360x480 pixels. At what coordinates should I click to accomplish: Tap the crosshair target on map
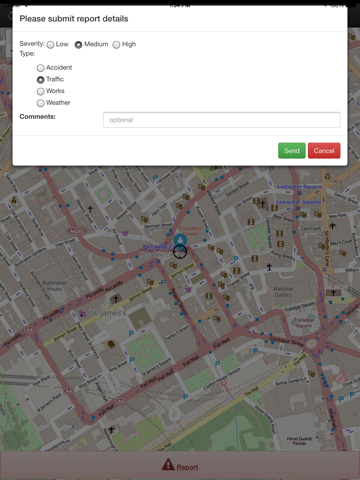[x=180, y=252]
